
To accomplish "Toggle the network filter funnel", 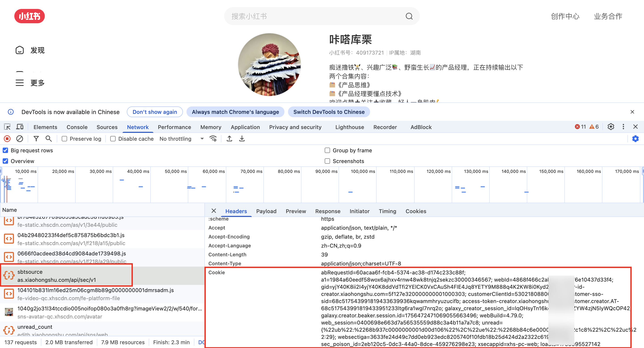I will (x=36, y=138).
